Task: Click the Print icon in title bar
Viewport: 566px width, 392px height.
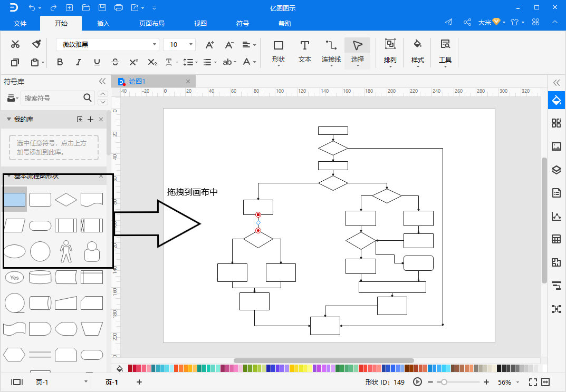Action: click(x=118, y=7)
